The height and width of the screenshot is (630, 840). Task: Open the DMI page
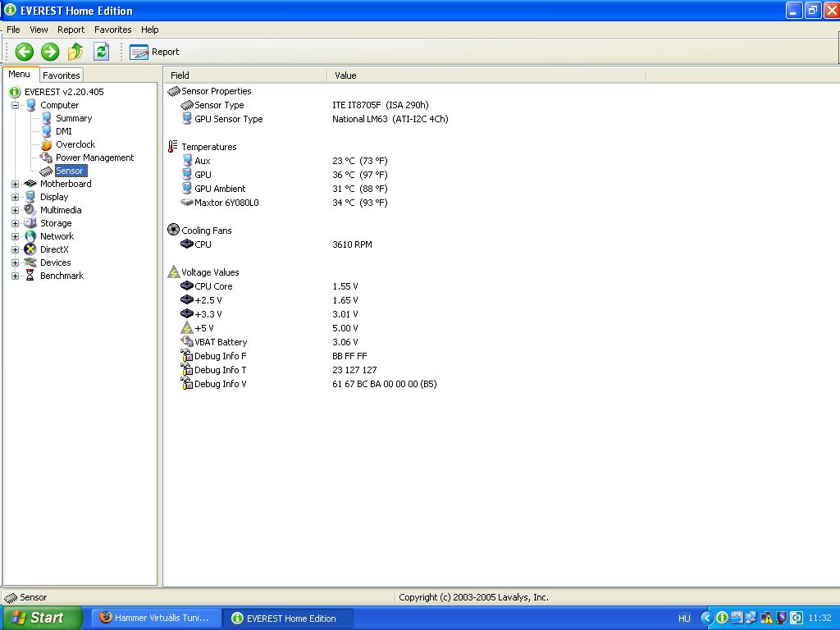click(x=64, y=131)
